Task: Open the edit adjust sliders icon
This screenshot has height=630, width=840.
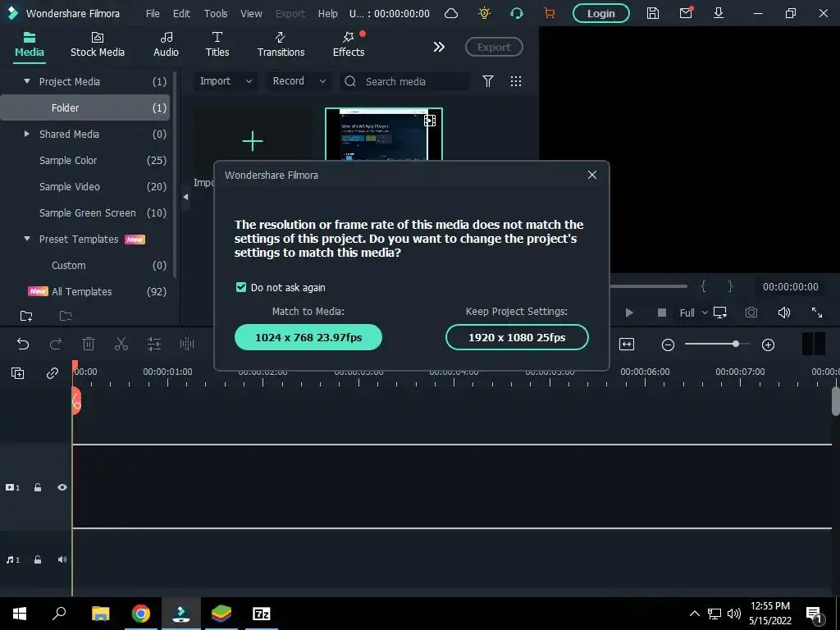Action: (154, 344)
